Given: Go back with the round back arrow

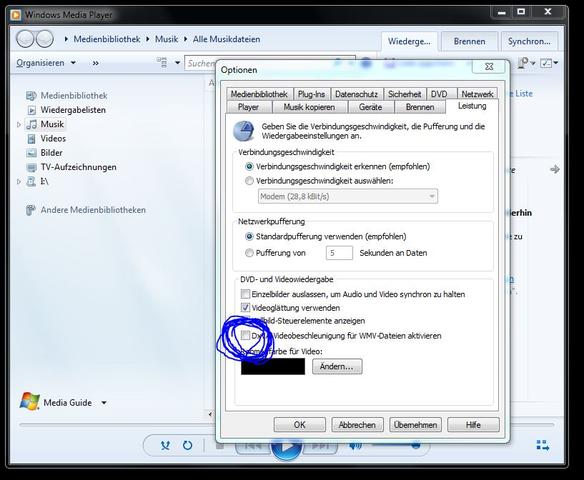Looking at the screenshot, I should (x=25, y=39).
